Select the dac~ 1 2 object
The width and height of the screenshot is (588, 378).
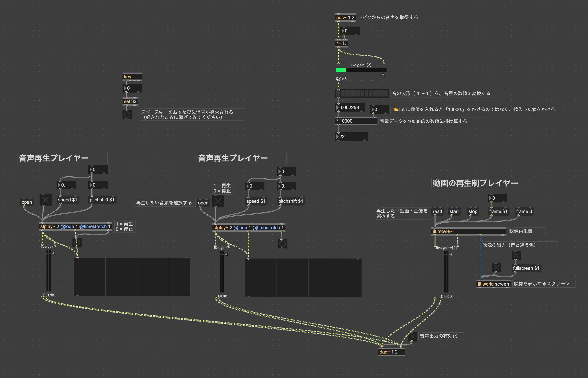(391, 352)
